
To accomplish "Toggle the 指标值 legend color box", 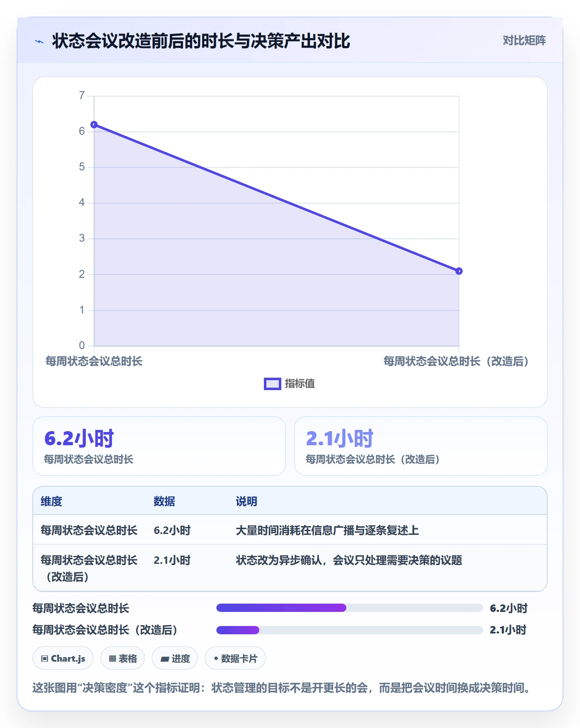I will [273, 384].
